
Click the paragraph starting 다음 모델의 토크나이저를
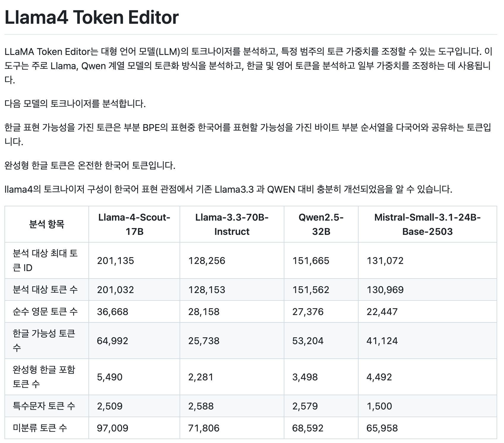click(75, 104)
